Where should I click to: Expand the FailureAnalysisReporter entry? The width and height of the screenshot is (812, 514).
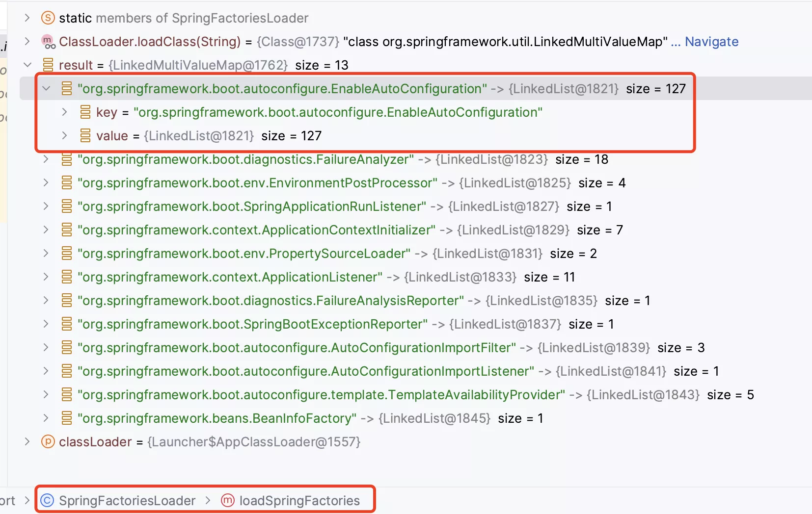pos(46,301)
